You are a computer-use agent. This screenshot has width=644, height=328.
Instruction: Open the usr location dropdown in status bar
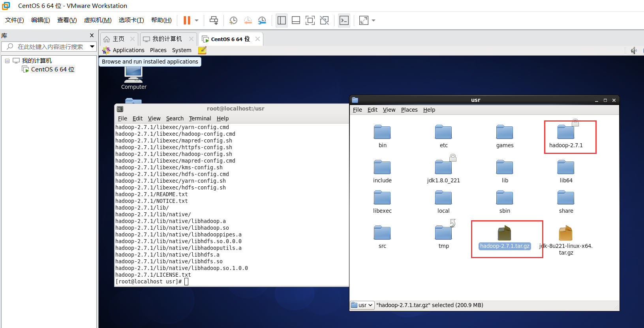(362, 305)
